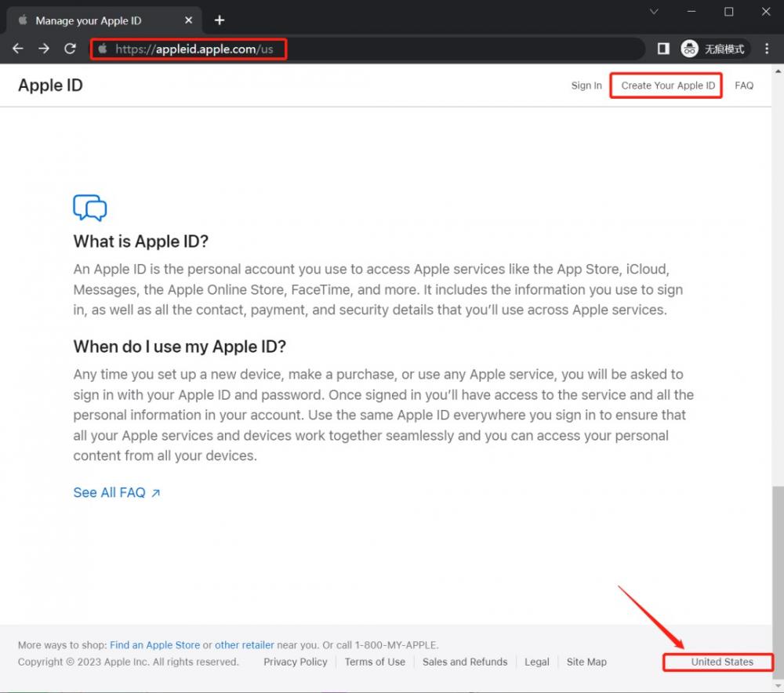The height and width of the screenshot is (693, 784).
Task: Open the Legal footer link
Action: 536,662
